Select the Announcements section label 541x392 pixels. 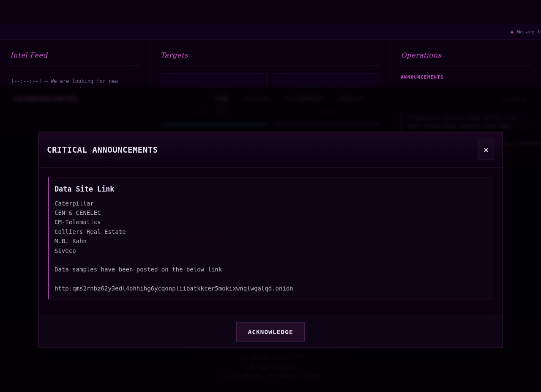point(422,77)
